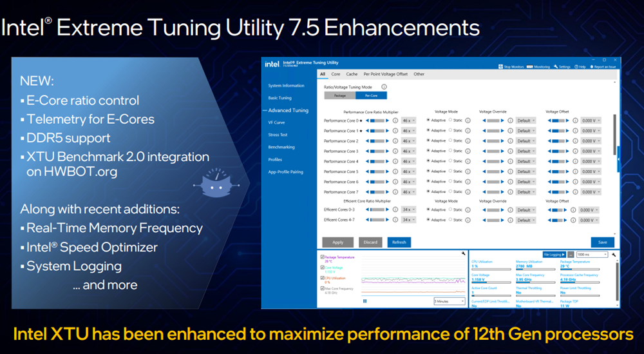Open graph settings wrench in the chart panel
Screen dimensions: 644x354
(x=463, y=253)
